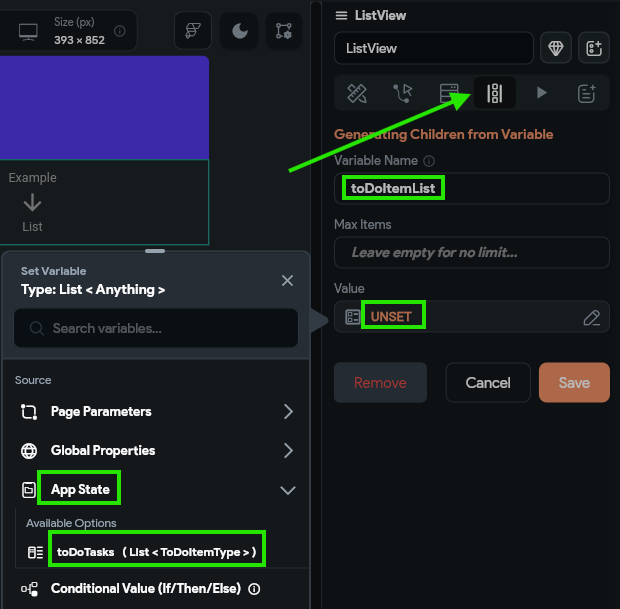Click the variable icon beside UNSET
Image resolution: width=620 pixels, height=609 pixels.
(352, 317)
